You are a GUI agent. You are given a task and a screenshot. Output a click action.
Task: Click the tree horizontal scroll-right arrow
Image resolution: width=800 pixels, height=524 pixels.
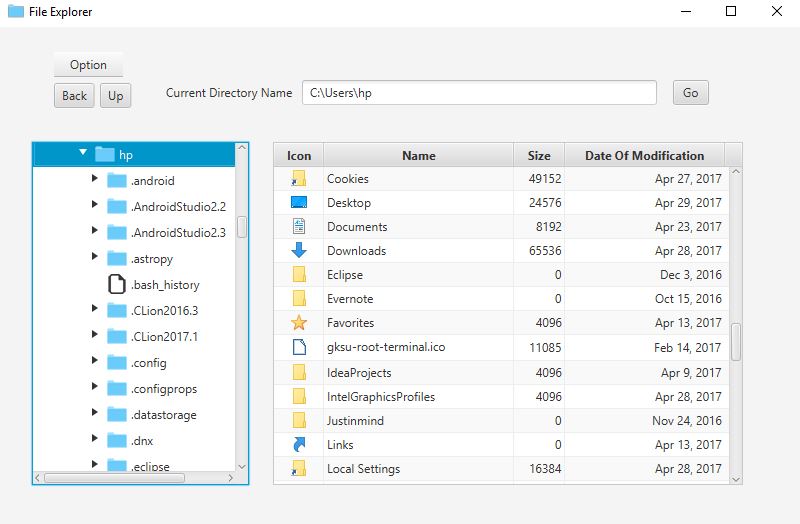click(231, 478)
